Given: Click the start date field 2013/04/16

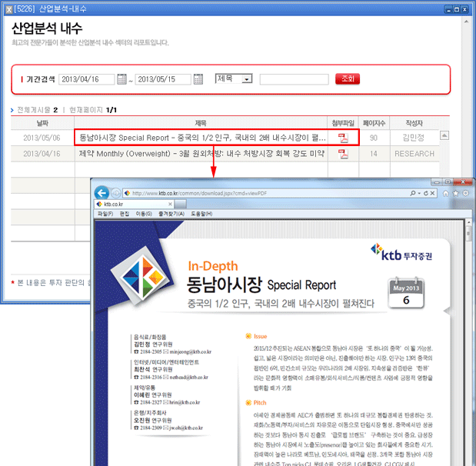Looking at the screenshot, I should click(x=86, y=79).
